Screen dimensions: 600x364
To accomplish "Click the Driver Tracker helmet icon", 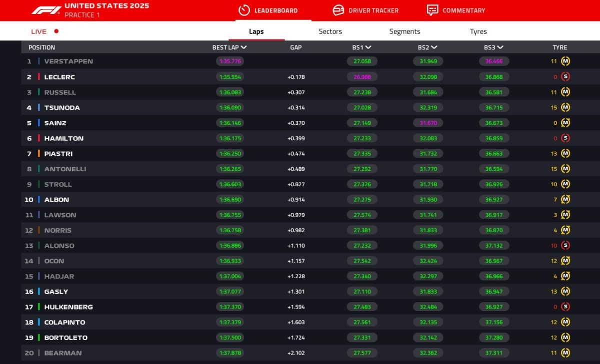I will (338, 10).
